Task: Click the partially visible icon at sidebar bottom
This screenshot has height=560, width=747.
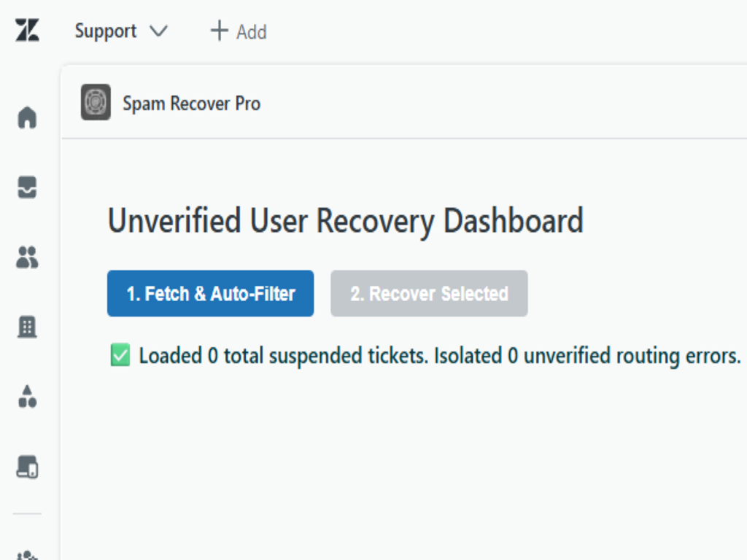Action: point(27,554)
